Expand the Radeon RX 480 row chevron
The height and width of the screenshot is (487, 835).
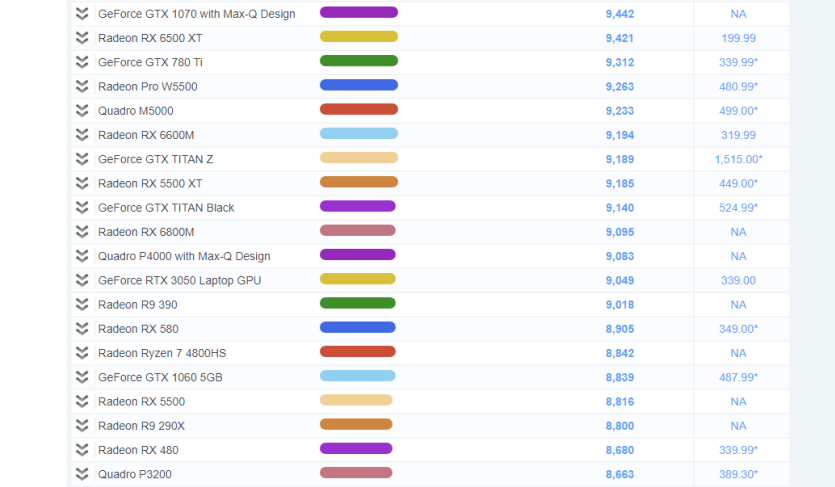[81, 450]
